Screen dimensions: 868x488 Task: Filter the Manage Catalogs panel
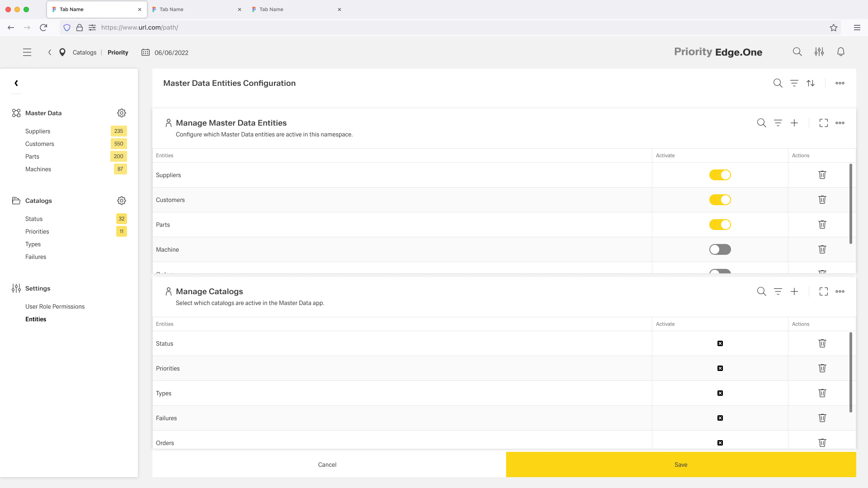point(778,291)
